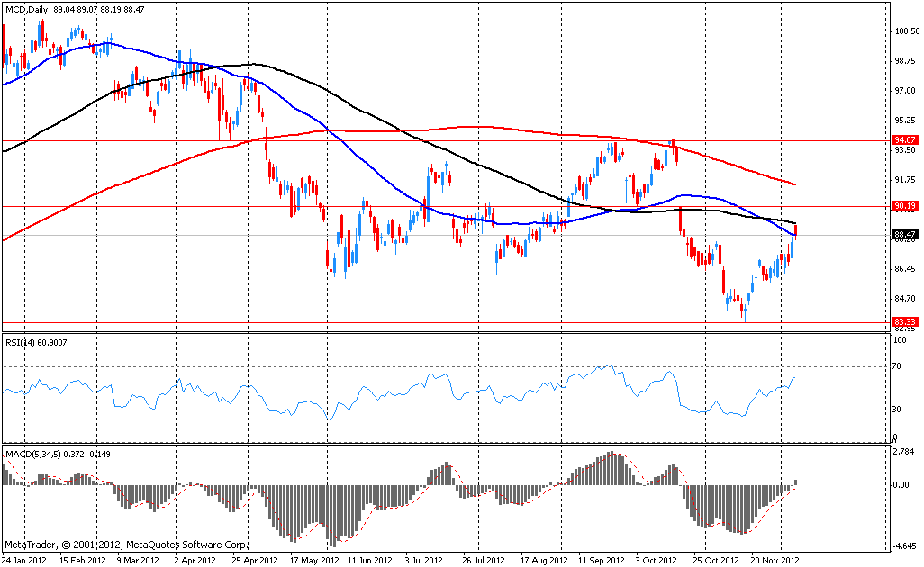The width and height of the screenshot is (924, 567).
Task: Click the RSI 70 level label
Action: (896, 366)
